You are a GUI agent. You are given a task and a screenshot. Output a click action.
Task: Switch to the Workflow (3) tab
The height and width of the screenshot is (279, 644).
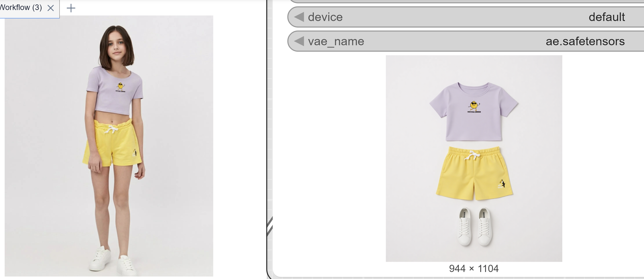coord(21,8)
